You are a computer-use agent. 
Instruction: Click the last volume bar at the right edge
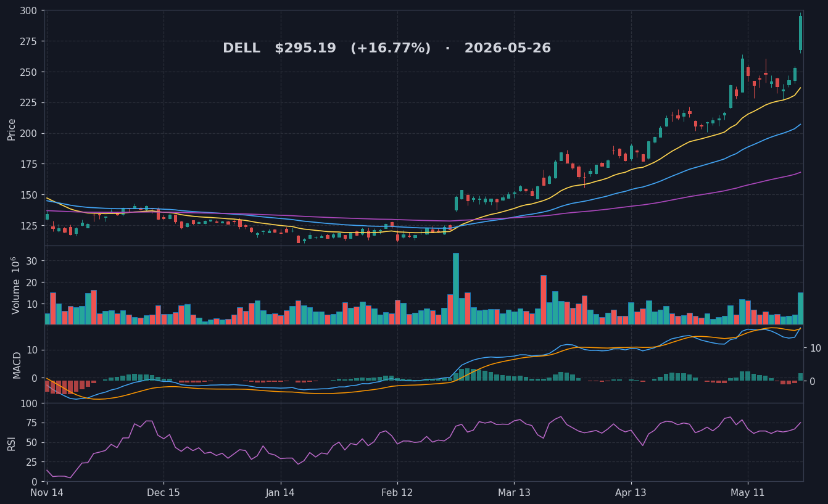(800, 308)
